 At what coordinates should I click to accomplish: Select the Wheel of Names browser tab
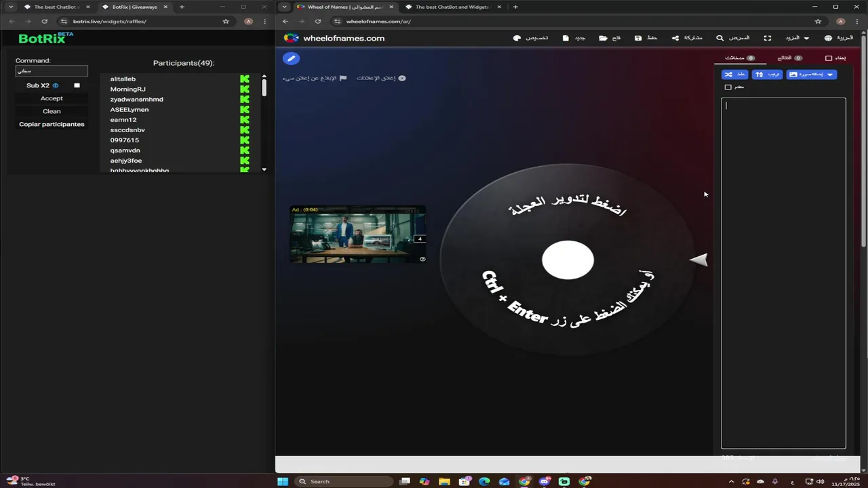tap(344, 7)
